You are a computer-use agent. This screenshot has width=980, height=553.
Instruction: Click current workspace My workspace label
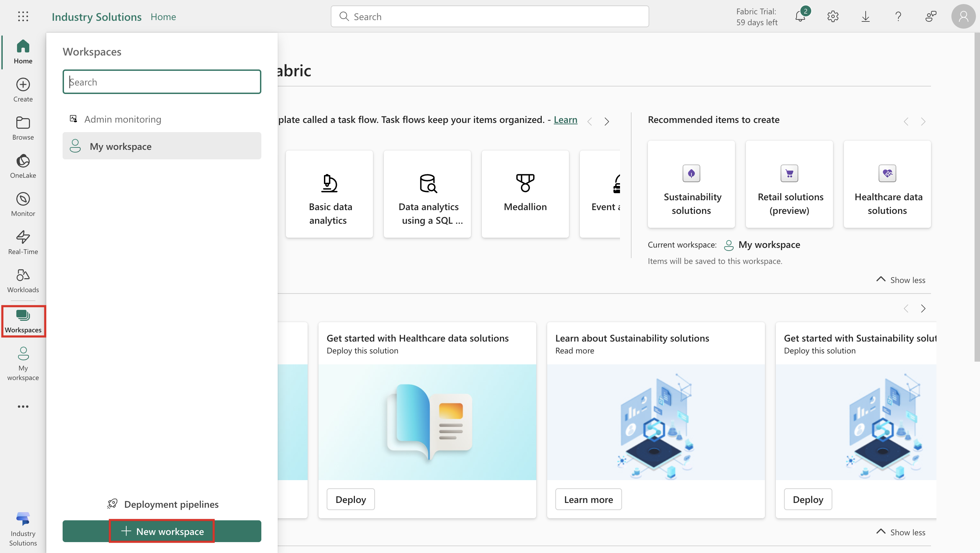[x=769, y=244]
